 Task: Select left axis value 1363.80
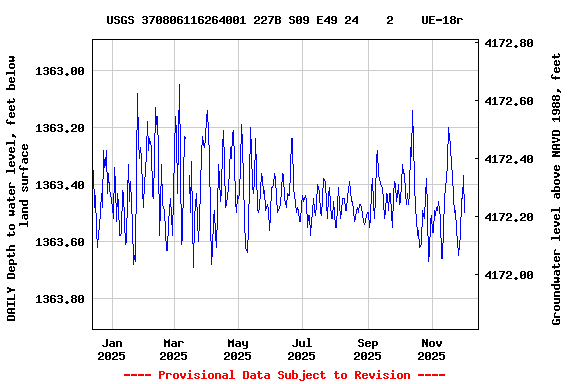pyautogui.click(x=60, y=299)
